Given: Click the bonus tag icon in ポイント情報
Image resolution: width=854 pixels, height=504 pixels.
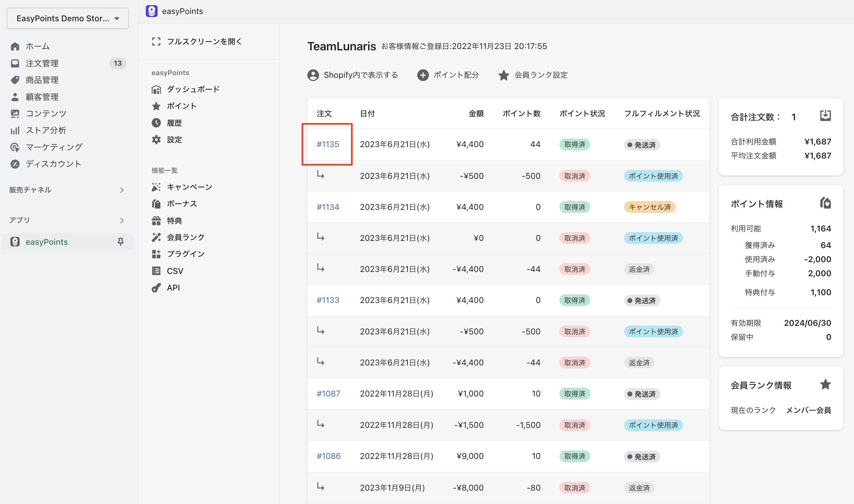Looking at the screenshot, I should (x=825, y=203).
